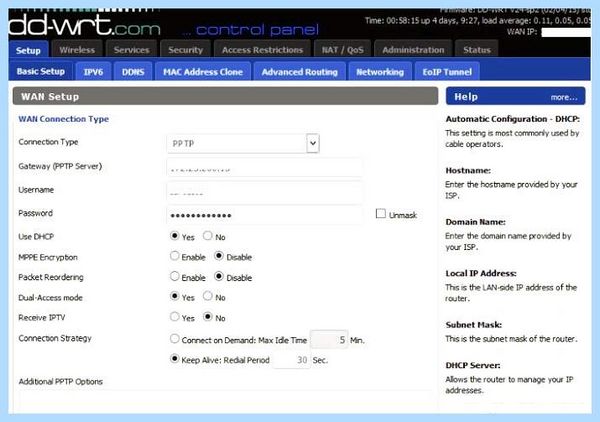Choose No for Dual-Access mode
This screenshot has height=422, width=600.
click(x=208, y=296)
